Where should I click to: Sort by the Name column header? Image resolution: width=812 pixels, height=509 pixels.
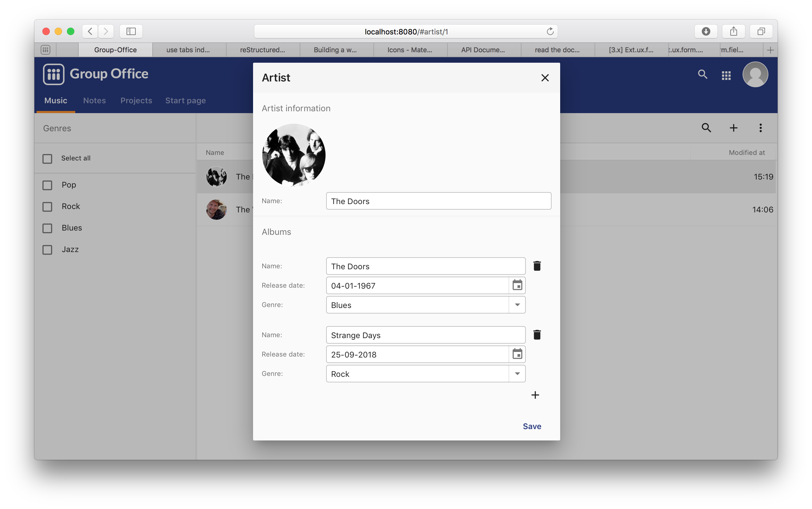coord(215,152)
